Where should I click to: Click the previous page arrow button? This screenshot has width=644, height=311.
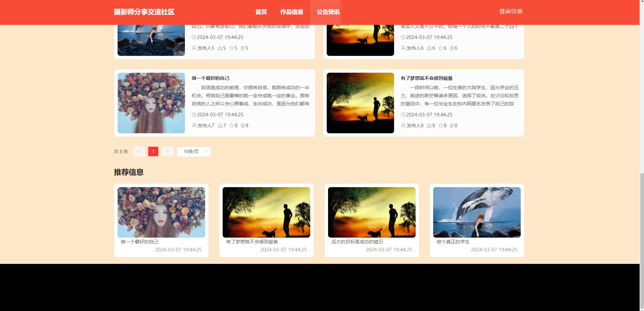(139, 151)
